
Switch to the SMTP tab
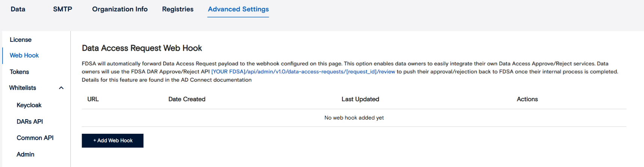63,9
